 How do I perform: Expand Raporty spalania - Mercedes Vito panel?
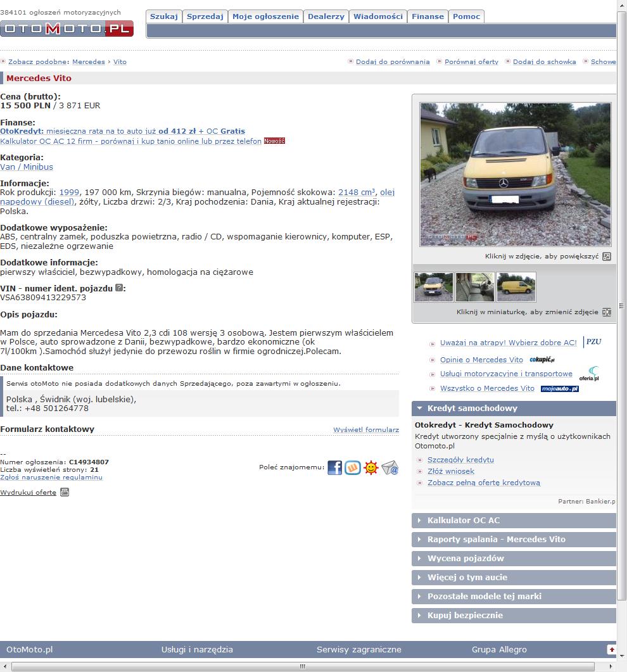click(x=514, y=539)
